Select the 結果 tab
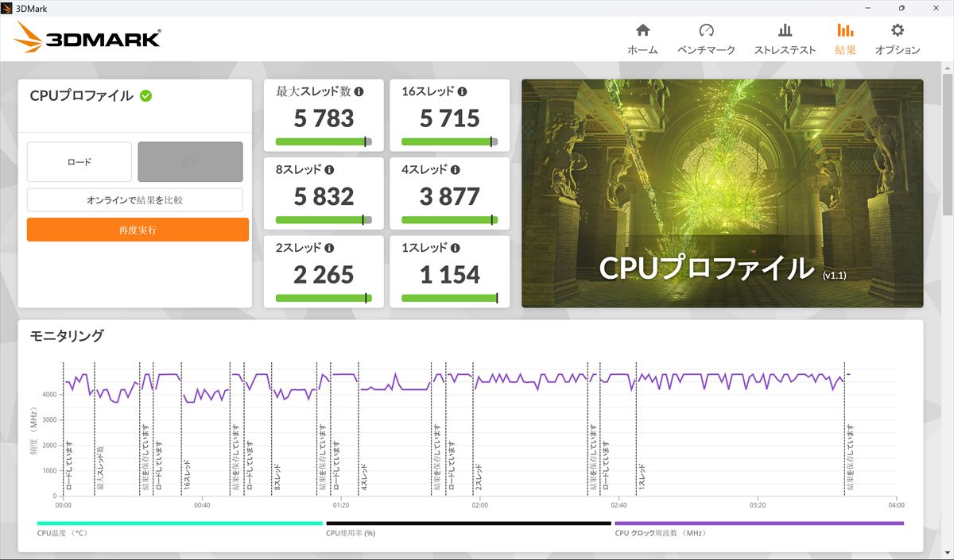The image size is (954, 560). (x=845, y=39)
